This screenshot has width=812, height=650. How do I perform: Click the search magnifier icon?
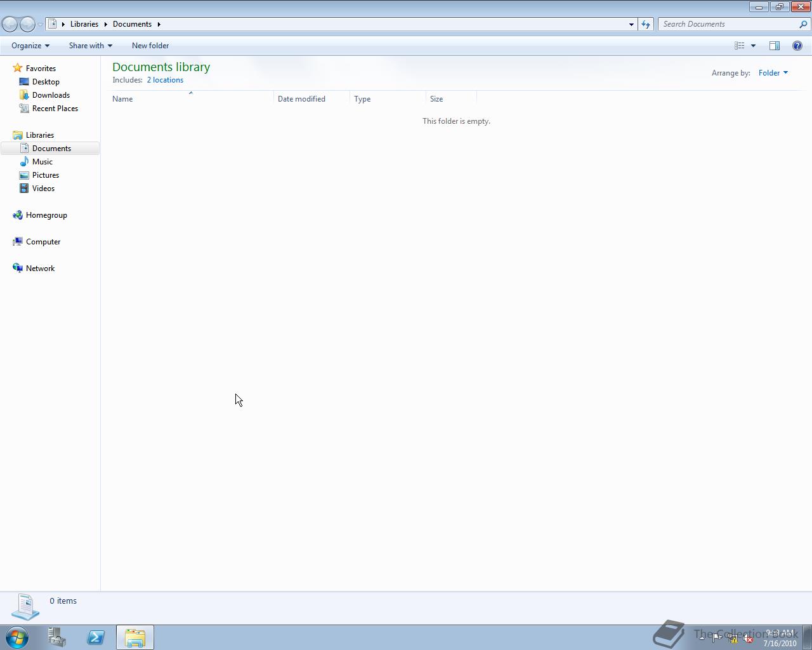[803, 24]
